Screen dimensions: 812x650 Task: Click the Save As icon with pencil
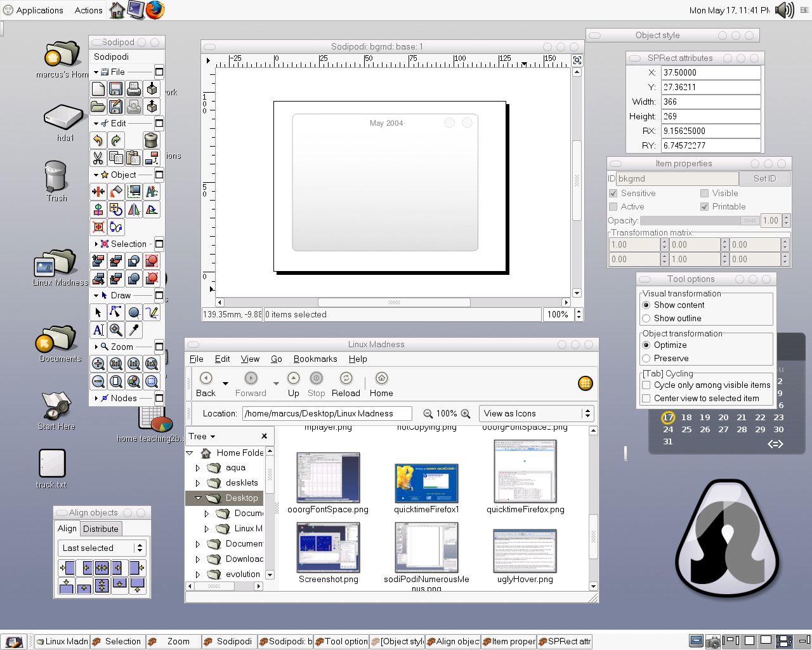116,107
